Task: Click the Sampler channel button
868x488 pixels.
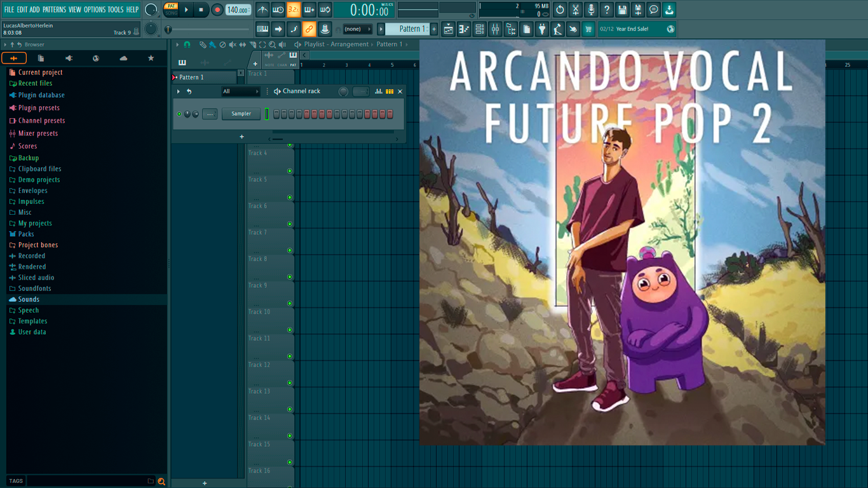Action: [x=241, y=114]
